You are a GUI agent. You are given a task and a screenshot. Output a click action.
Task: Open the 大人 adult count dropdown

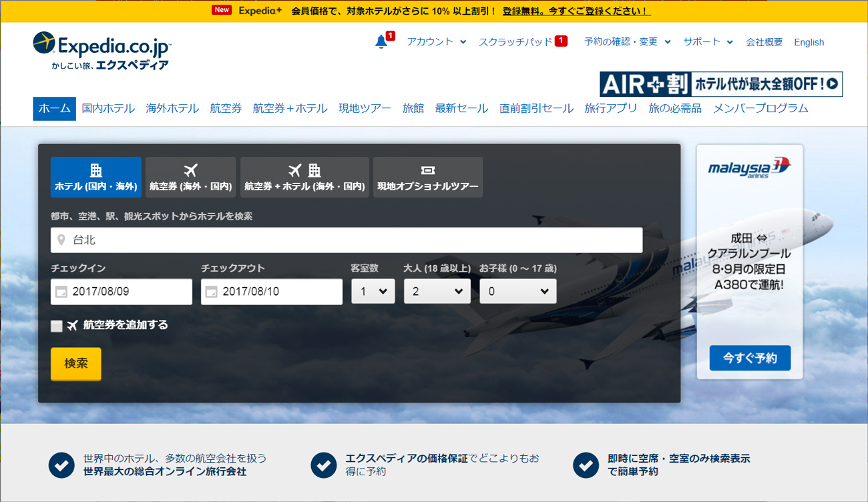point(437,291)
